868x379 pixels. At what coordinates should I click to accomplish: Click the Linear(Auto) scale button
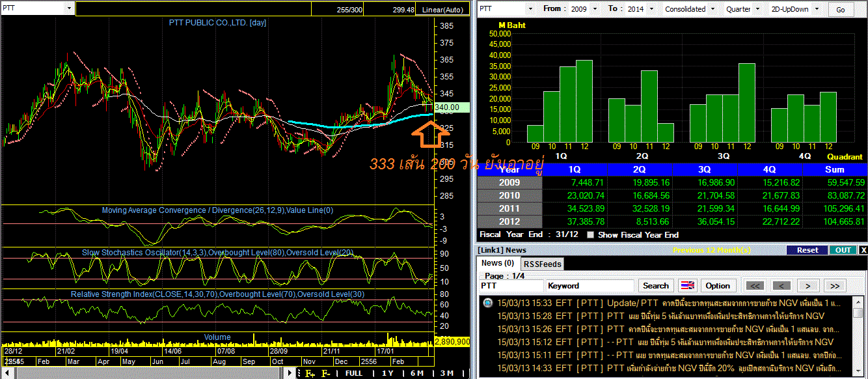point(442,10)
